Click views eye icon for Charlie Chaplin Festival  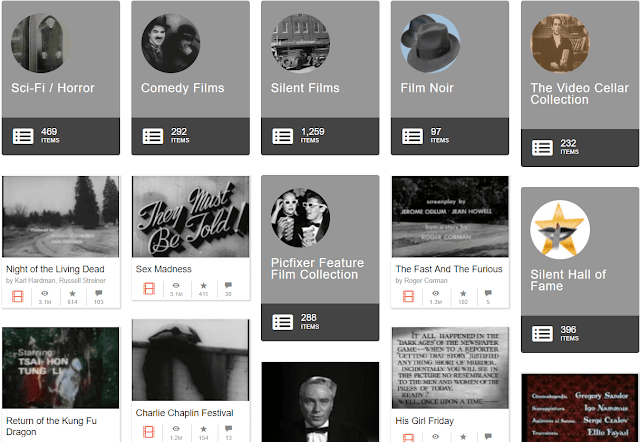(176, 429)
